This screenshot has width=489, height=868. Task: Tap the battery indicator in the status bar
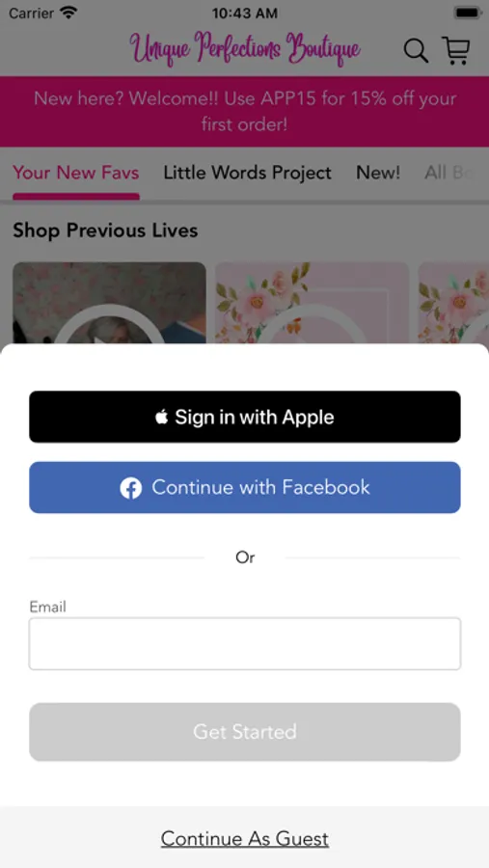coord(468,13)
